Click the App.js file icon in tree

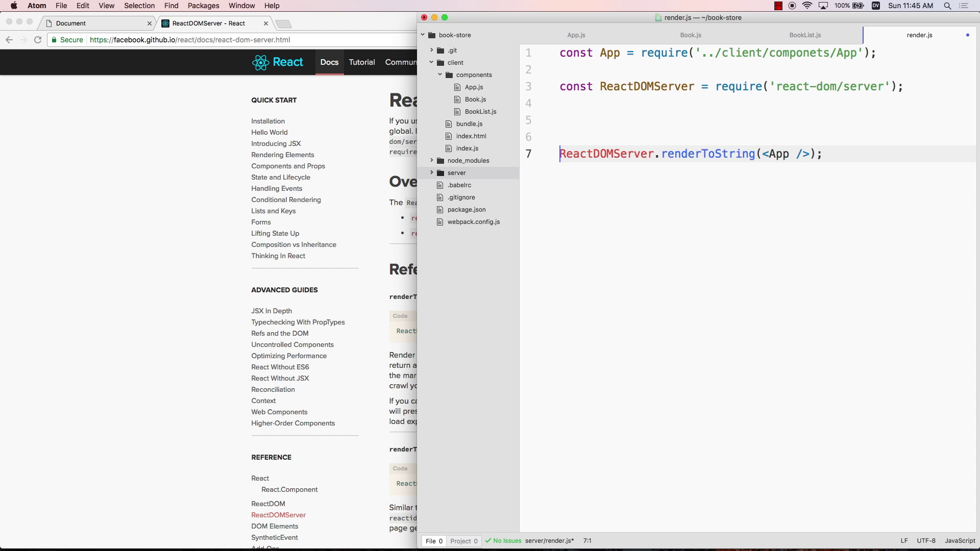point(457,87)
